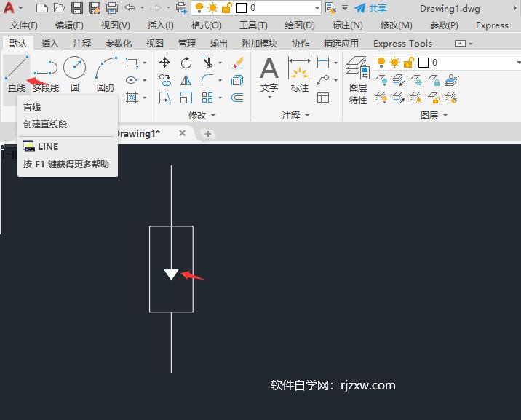The height and width of the screenshot is (420, 521).
Task: Switch to the 插入 ribbon tab
Action: click(49, 44)
